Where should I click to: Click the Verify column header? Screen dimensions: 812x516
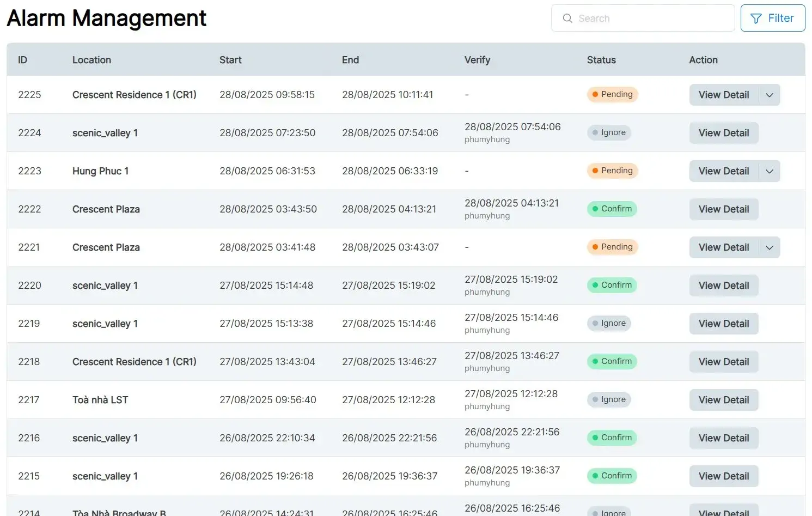coord(477,60)
